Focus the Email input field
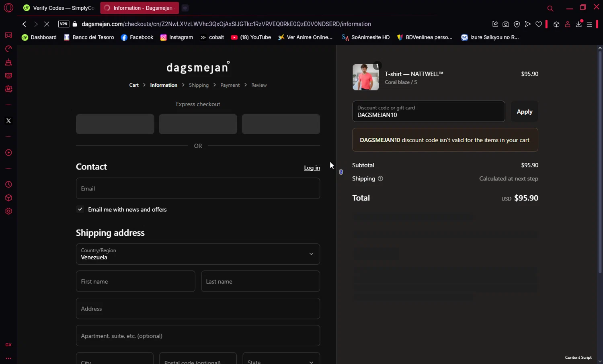This screenshot has height=364, width=603. [x=198, y=188]
